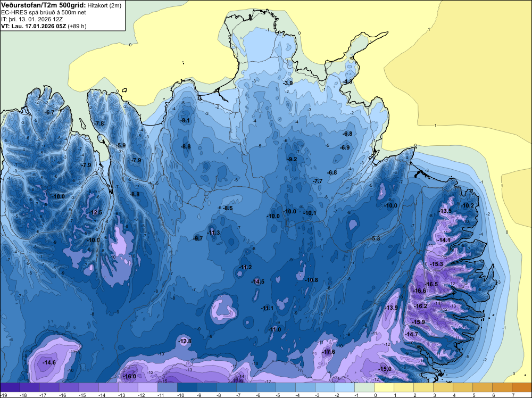Click the -7.7 temperature value

click(x=318, y=181)
